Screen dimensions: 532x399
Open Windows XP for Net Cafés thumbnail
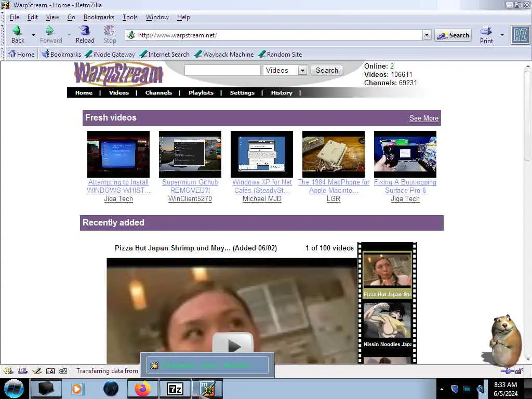point(262,154)
